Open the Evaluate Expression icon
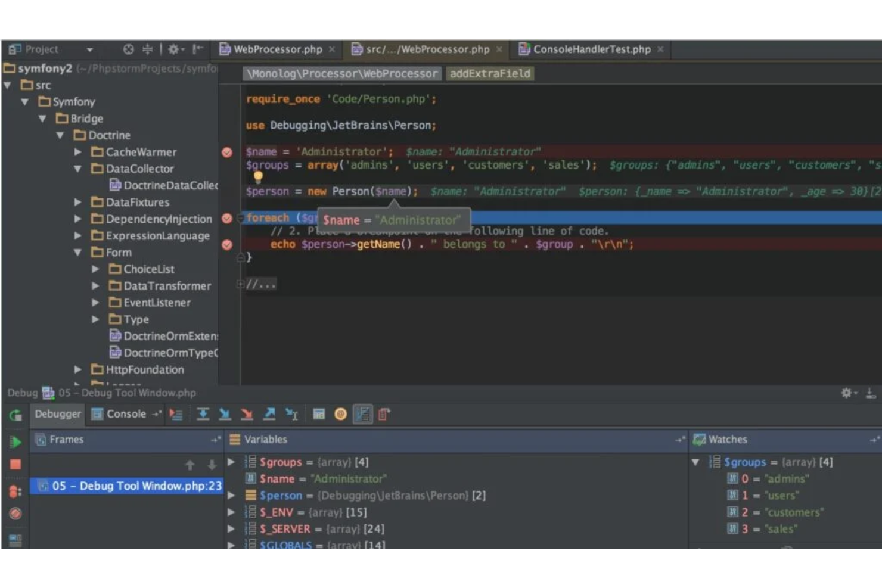The height and width of the screenshot is (588, 882). click(319, 414)
